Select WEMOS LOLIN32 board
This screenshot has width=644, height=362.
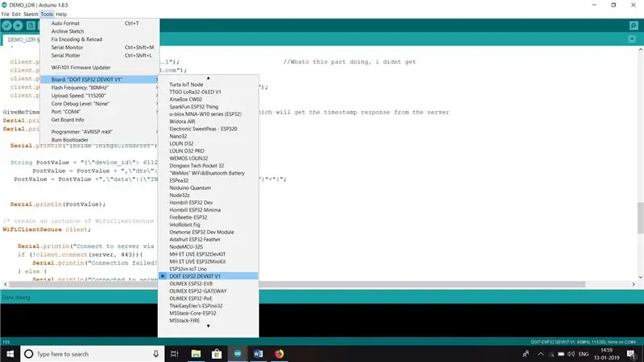tap(208, 158)
